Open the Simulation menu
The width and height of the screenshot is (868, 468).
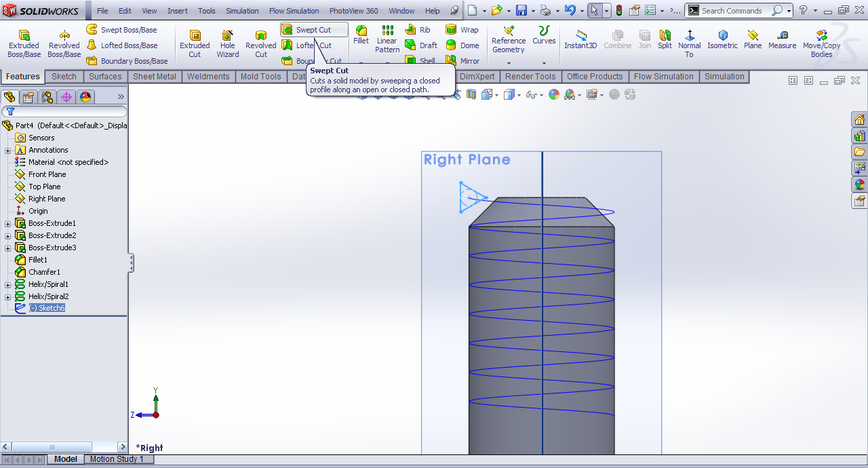(x=242, y=11)
